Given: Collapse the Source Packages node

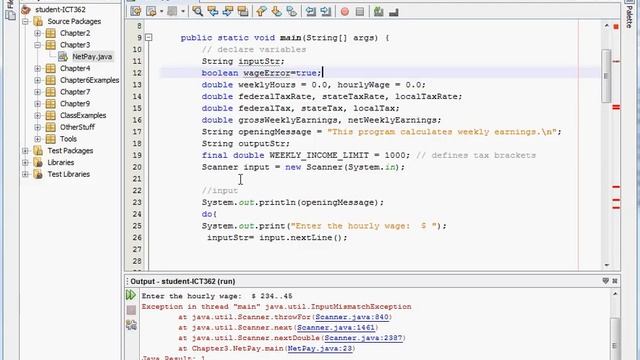Looking at the screenshot, I should click(x=25, y=21).
